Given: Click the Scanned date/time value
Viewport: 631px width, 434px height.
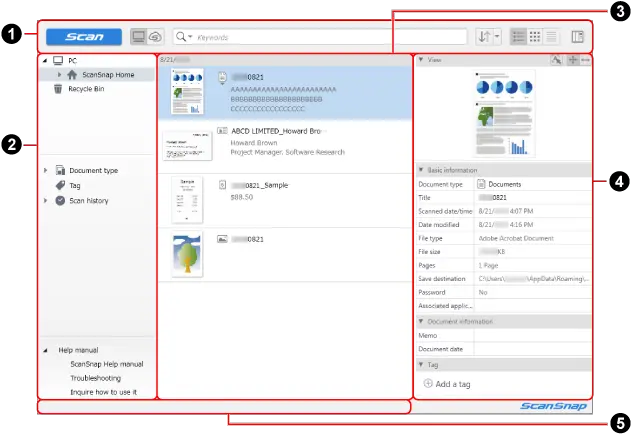Looking at the screenshot, I should (505, 211).
